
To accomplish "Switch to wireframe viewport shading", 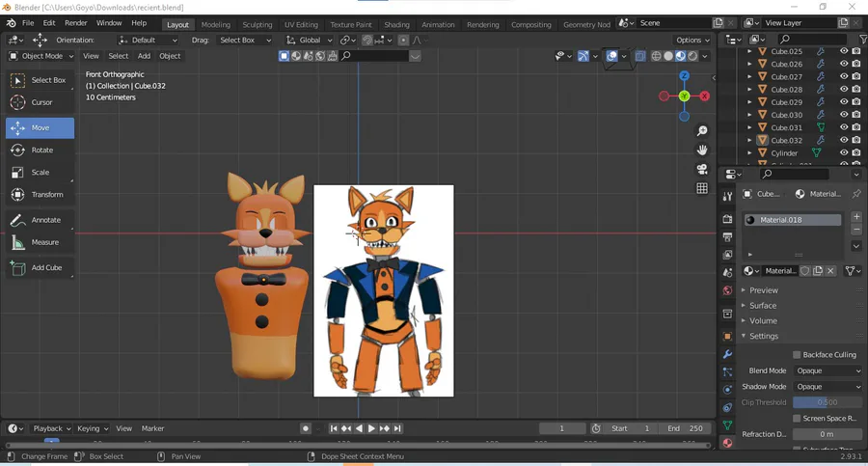I will tap(656, 56).
